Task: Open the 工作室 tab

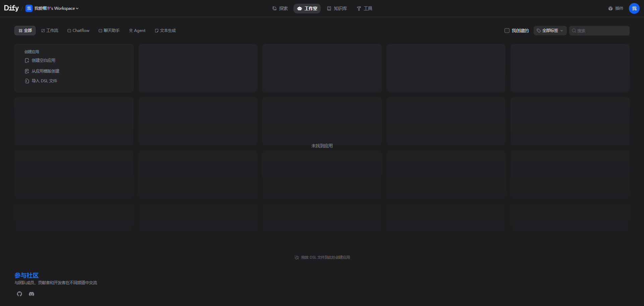Action: [x=307, y=8]
